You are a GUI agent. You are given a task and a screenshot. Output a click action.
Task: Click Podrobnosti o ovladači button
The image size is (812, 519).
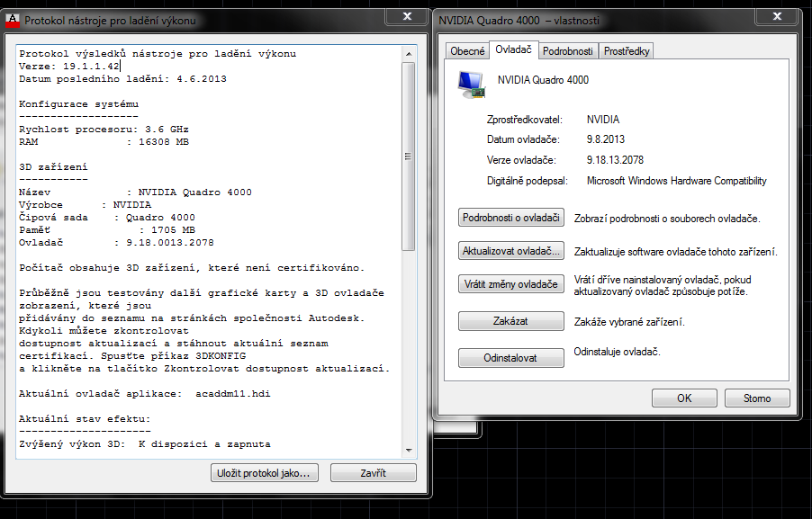511,218
